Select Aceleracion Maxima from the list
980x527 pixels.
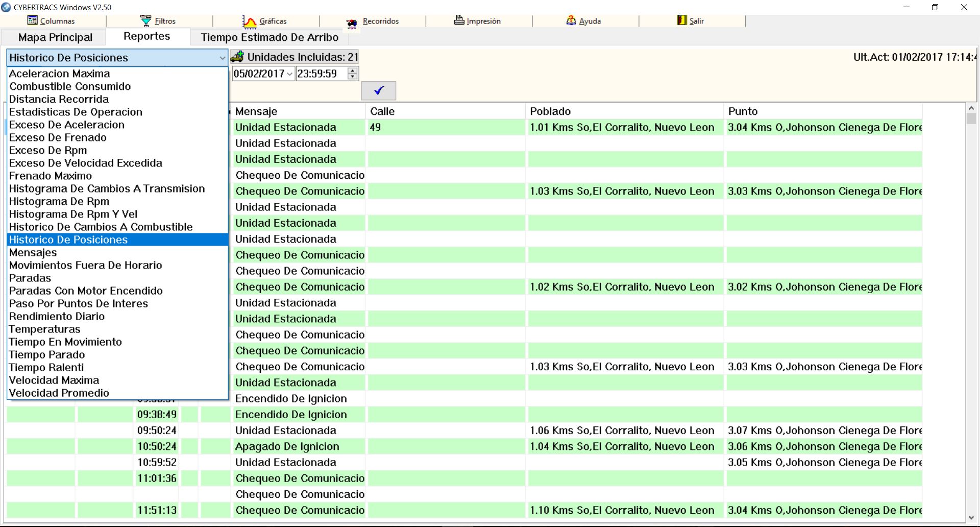coord(117,74)
